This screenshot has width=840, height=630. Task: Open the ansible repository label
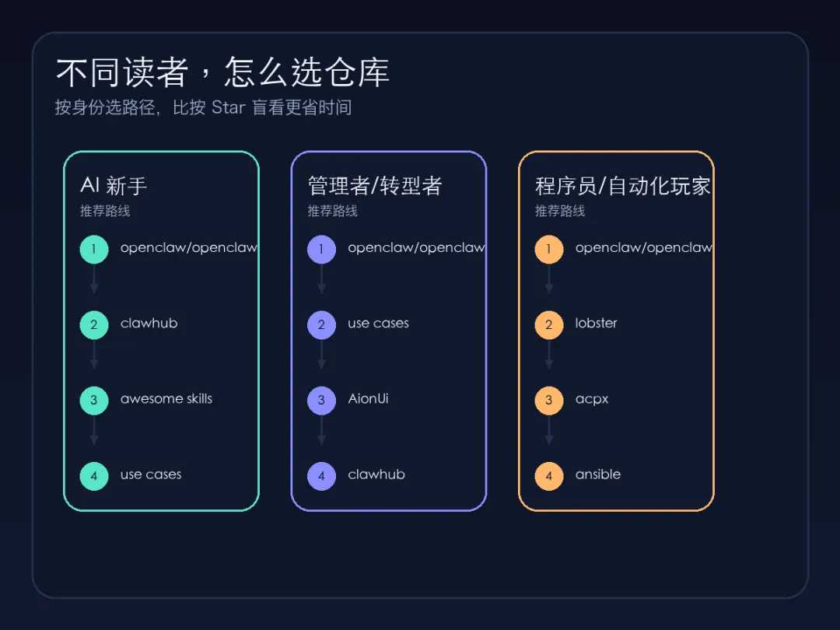coord(597,474)
